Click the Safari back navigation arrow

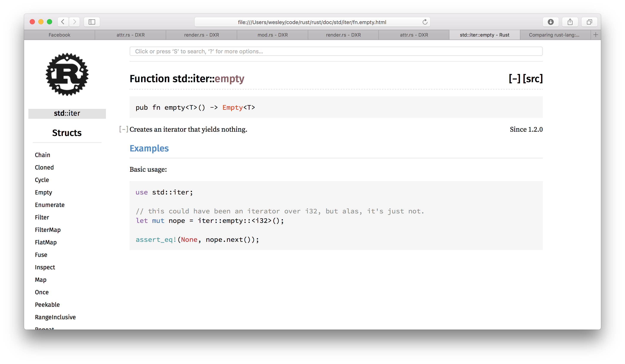click(63, 22)
